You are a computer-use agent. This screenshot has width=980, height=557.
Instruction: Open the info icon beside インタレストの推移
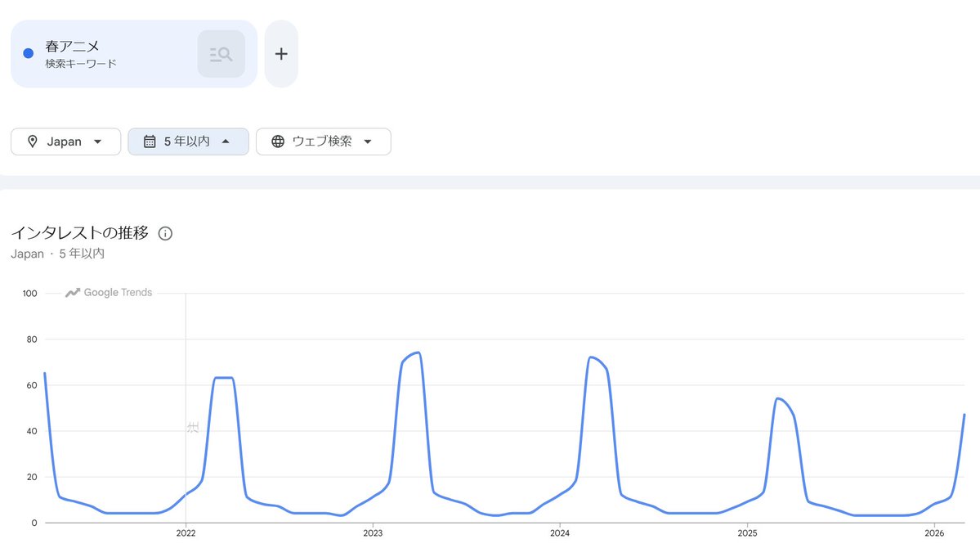click(165, 234)
